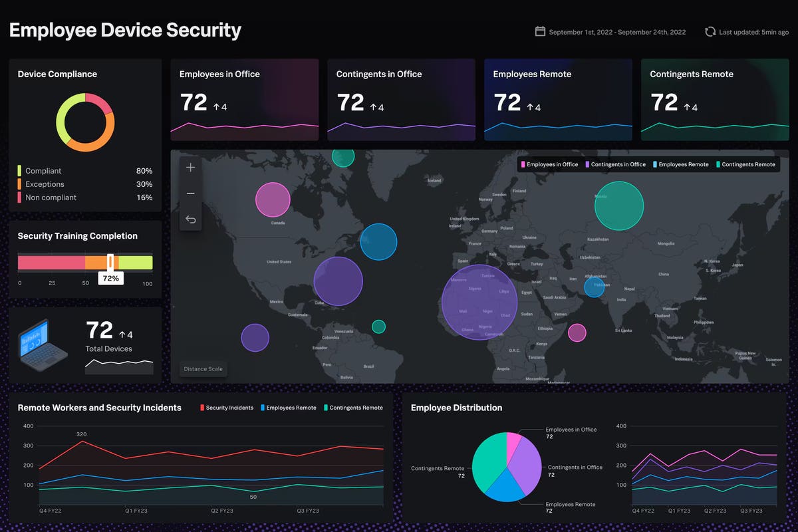This screenshot has height=532, width=798.
Task: Hide Security Incidents series in chart legend
Action: [226, 408]
